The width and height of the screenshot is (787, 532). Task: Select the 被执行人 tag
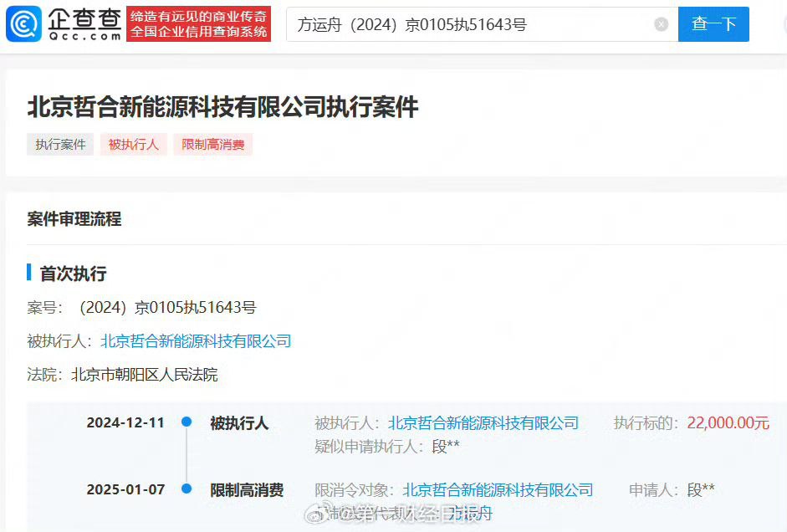pyautogui.click(x=134, y=145)
